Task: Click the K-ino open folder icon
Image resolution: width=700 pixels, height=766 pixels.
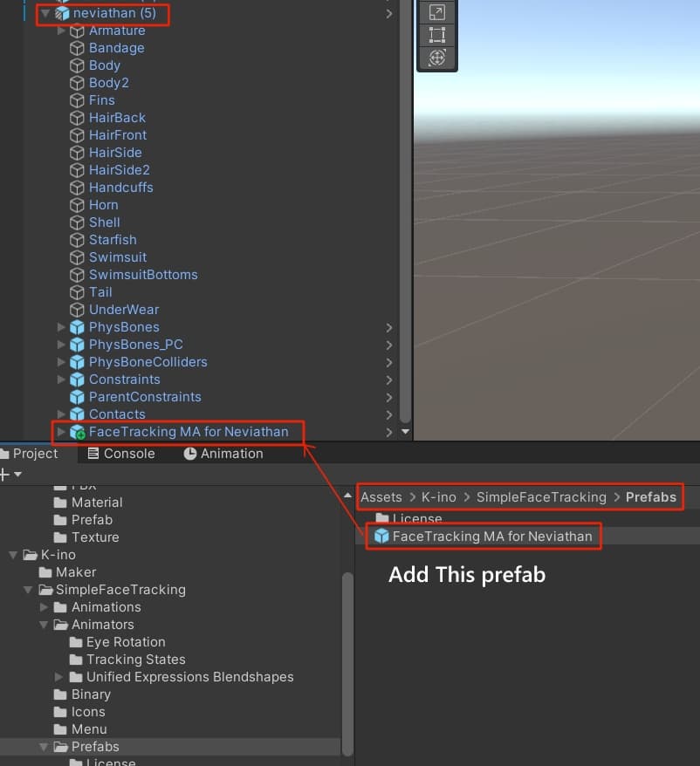Action: pyautogui.click(x=31, y=555)
